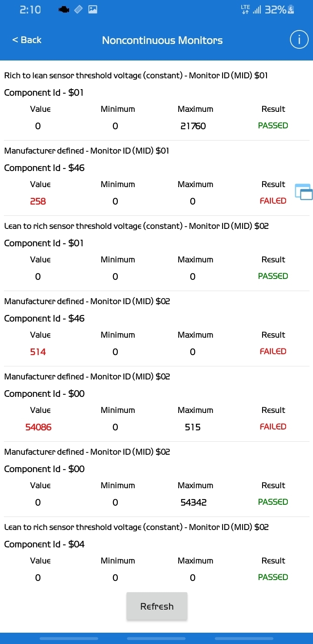313x644 pixels.
Task: Tap the battery indicator icon
Action: tap(291, 10)
